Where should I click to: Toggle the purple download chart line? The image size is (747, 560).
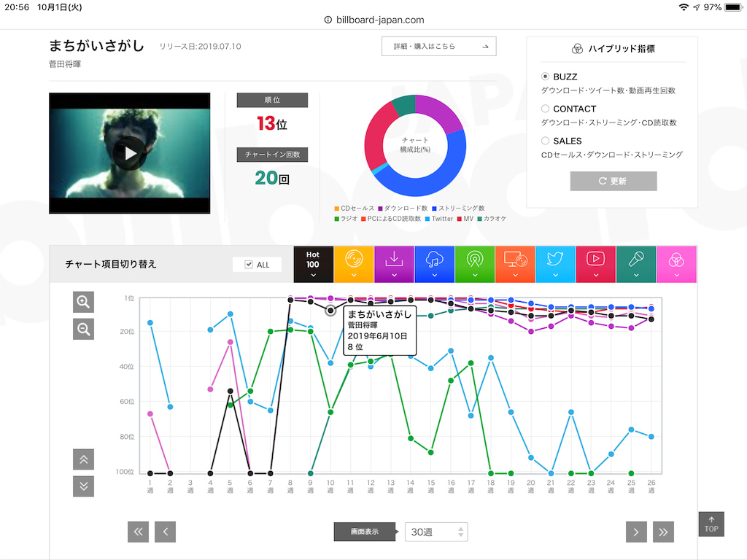394,264
